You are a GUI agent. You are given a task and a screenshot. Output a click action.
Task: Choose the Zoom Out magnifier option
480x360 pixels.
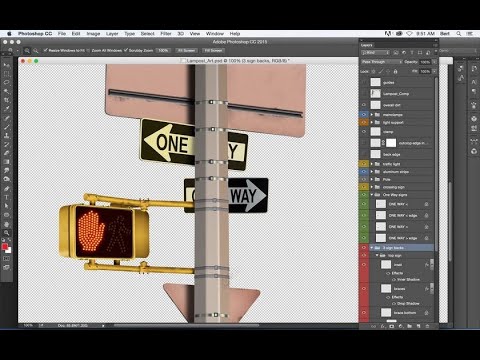(35, 51)
